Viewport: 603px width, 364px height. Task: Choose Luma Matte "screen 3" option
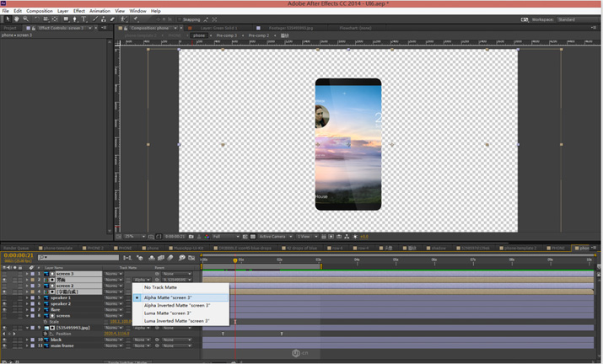coord(167,313)
